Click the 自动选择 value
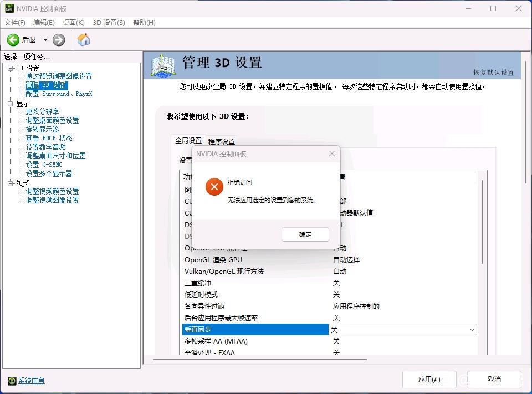Image resolution: width=532 pixels, height=394 pixels. [346, 259]
